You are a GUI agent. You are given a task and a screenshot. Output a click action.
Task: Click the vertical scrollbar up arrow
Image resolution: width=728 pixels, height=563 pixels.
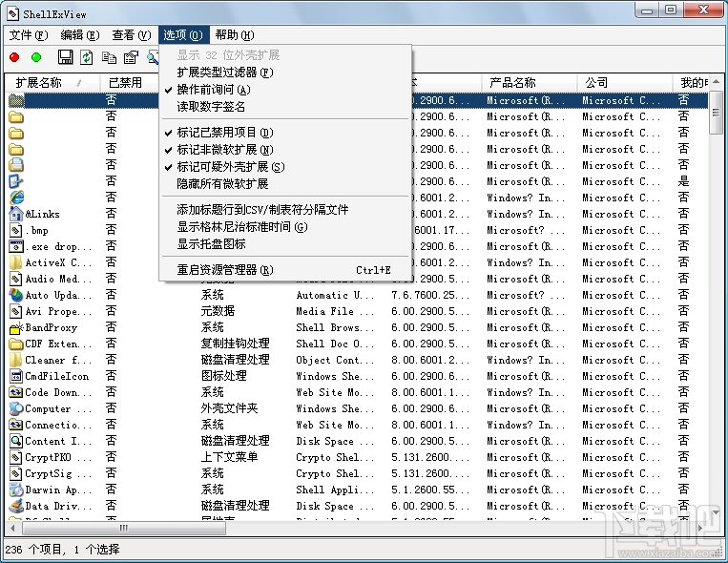(x=716, y=81)
